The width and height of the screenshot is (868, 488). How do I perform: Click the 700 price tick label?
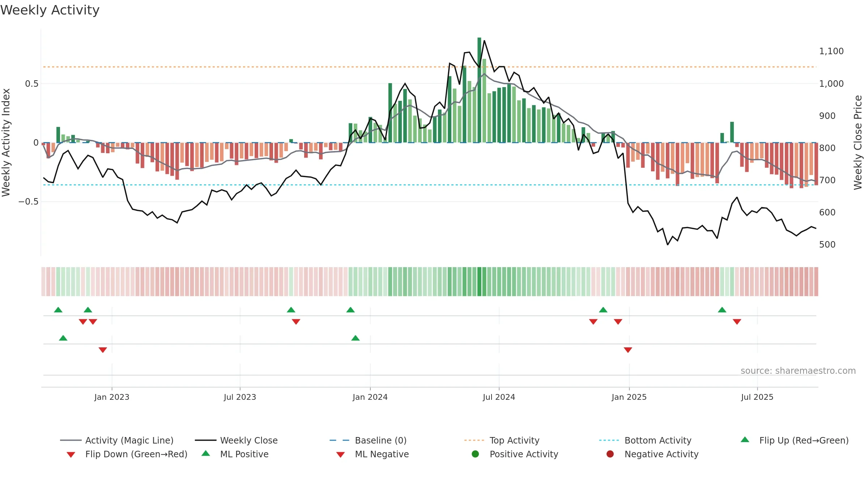(827, 180)
